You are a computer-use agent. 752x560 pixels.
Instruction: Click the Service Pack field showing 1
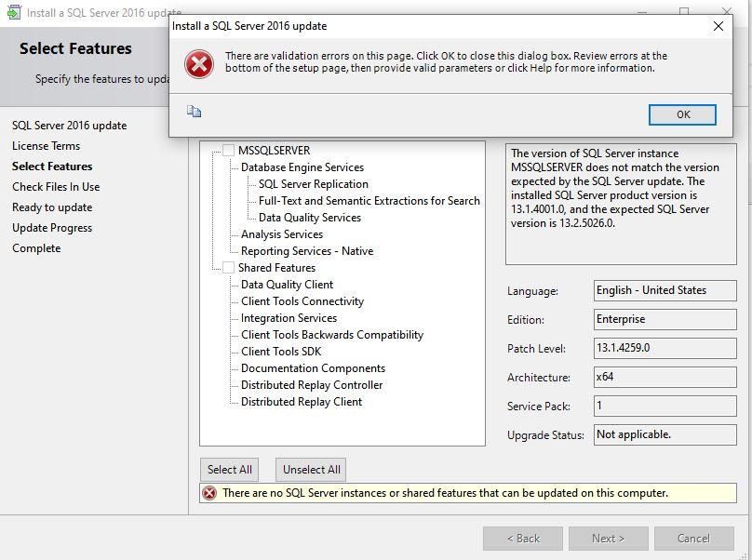665,406
